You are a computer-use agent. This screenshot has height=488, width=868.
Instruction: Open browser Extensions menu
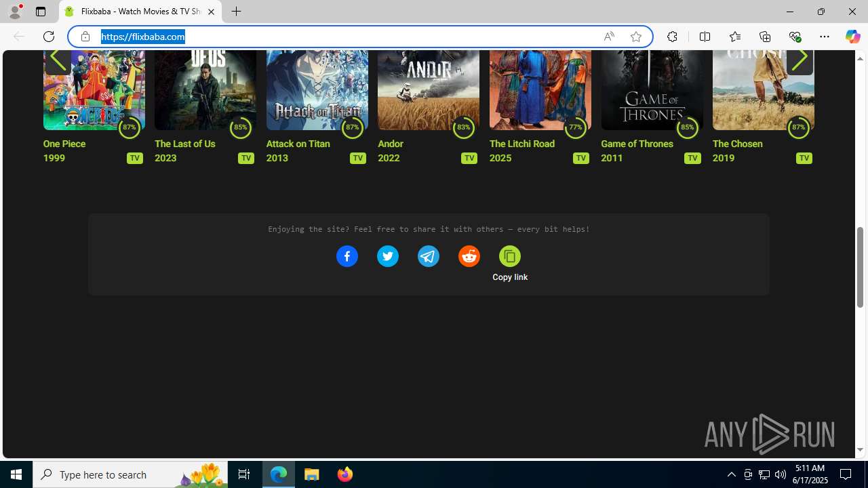coord(672,37)
